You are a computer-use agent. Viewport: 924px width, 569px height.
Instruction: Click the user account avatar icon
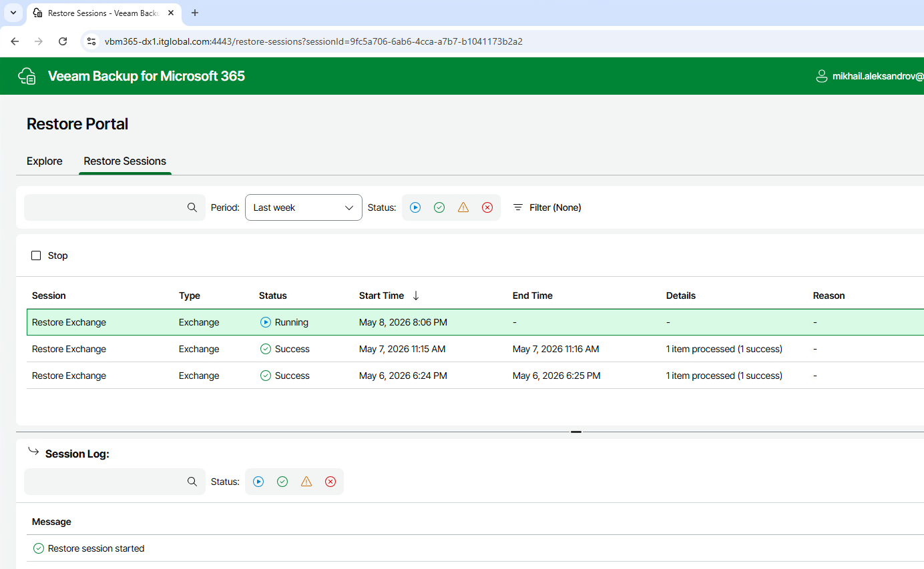point(822,76)
